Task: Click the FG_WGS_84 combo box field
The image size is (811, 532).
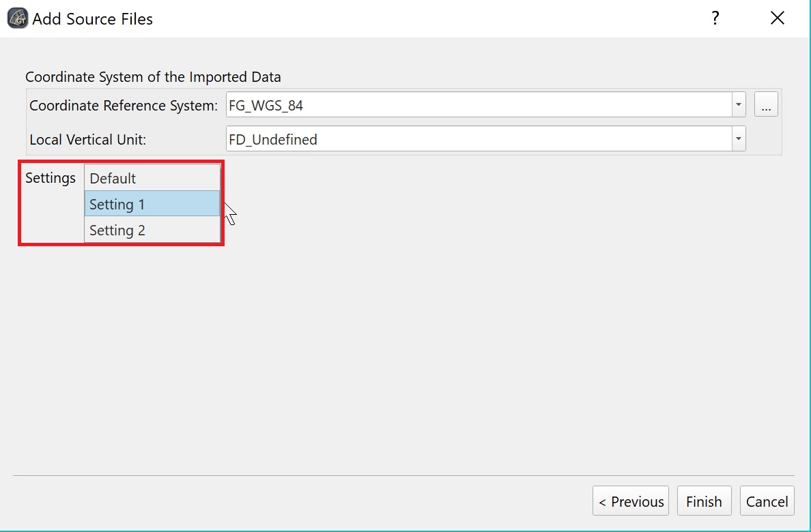Action: coord(478,105)
